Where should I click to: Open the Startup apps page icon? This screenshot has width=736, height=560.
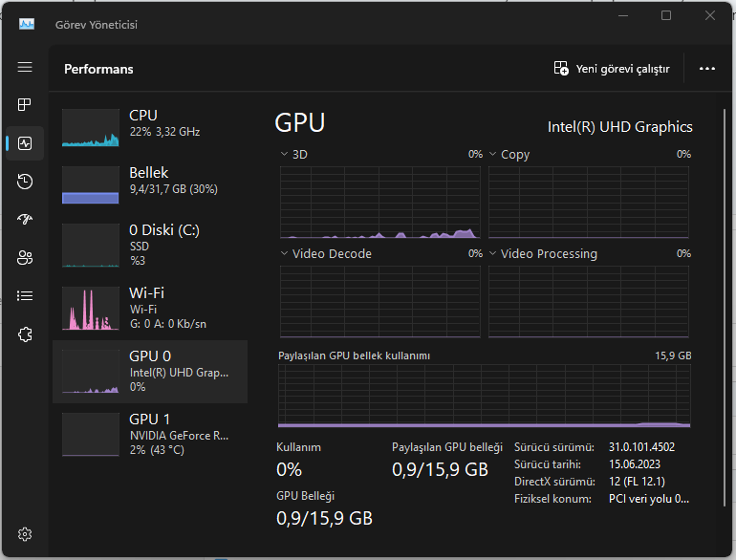(25, 220)
